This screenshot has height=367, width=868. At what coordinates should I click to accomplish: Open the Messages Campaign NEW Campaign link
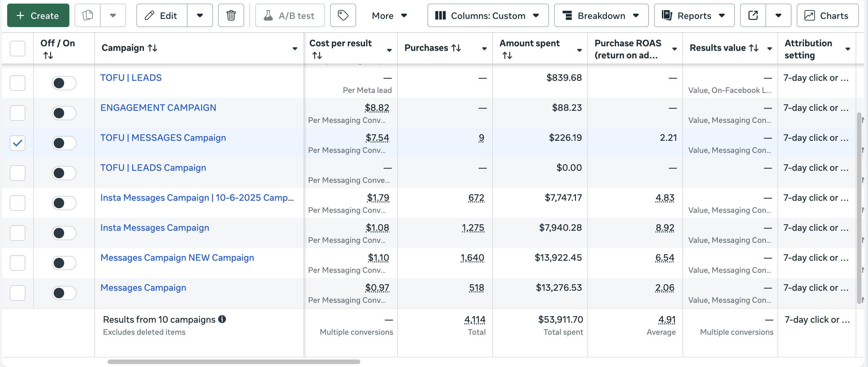(177, 258)
